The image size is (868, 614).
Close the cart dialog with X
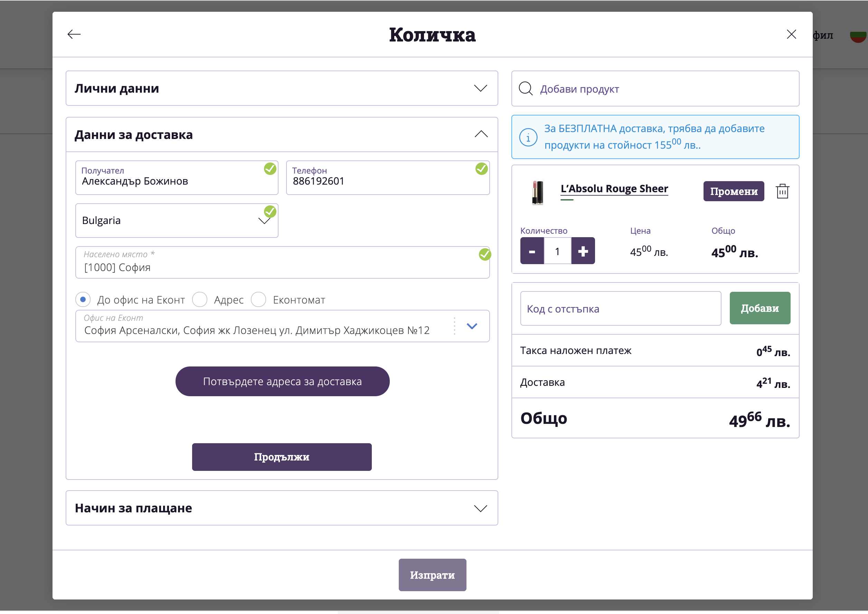click(791, 35)
